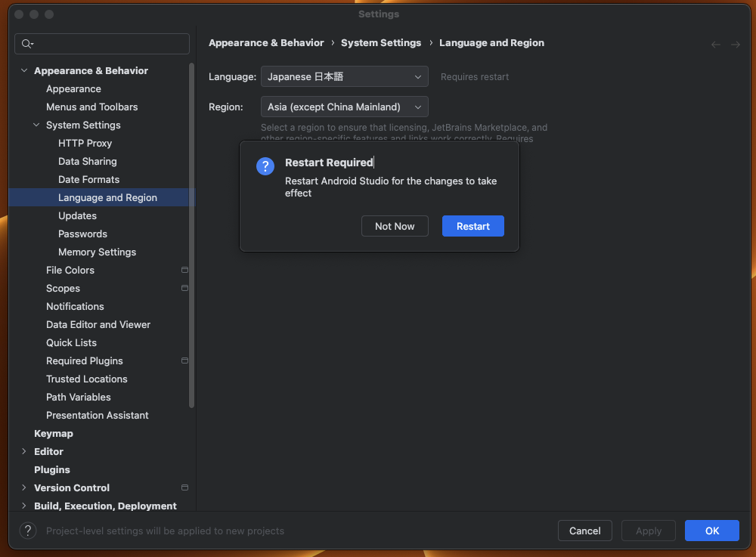The image size is (756, 557).
Task: Click the project-level icon beside Required Plugins
Action: click(184, 361)
